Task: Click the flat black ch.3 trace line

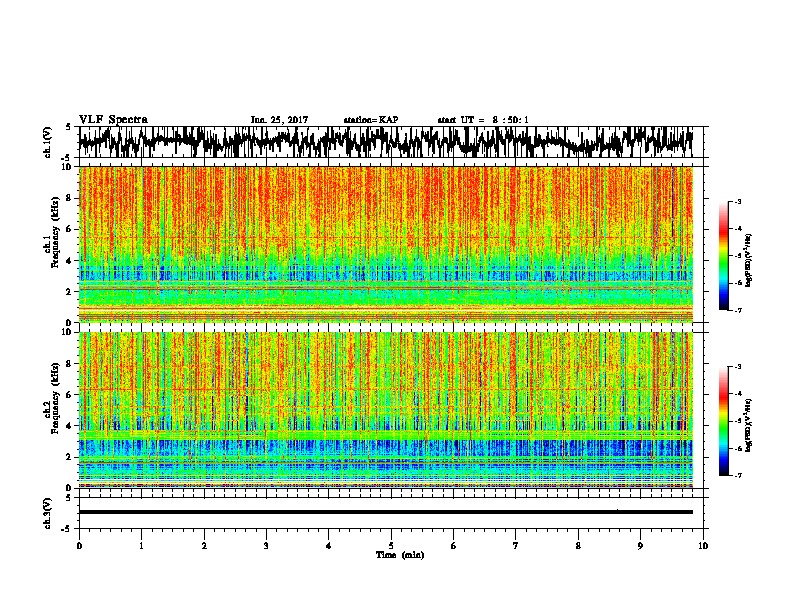Action: coord(386,512)
